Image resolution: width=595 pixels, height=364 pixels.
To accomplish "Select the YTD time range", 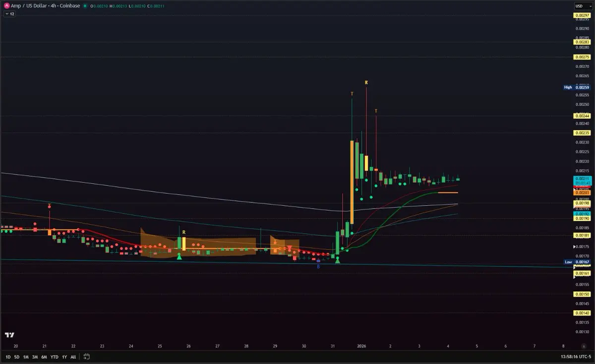I will coord(55,357).
